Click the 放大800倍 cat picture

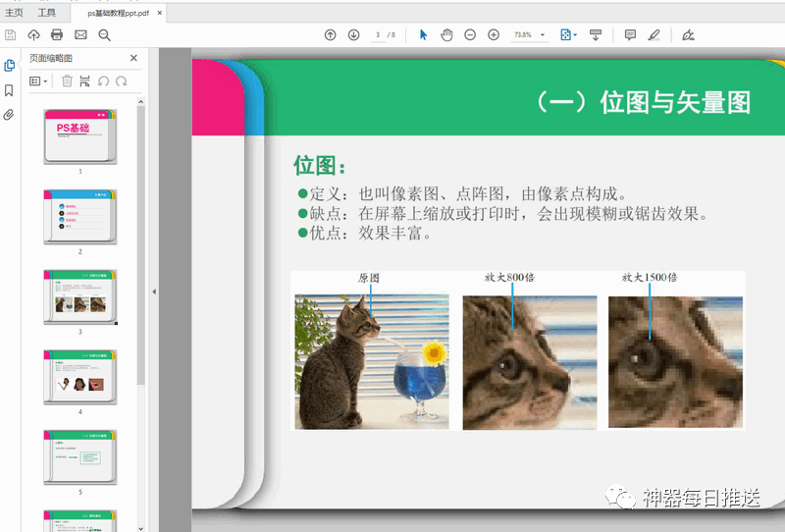530,362
